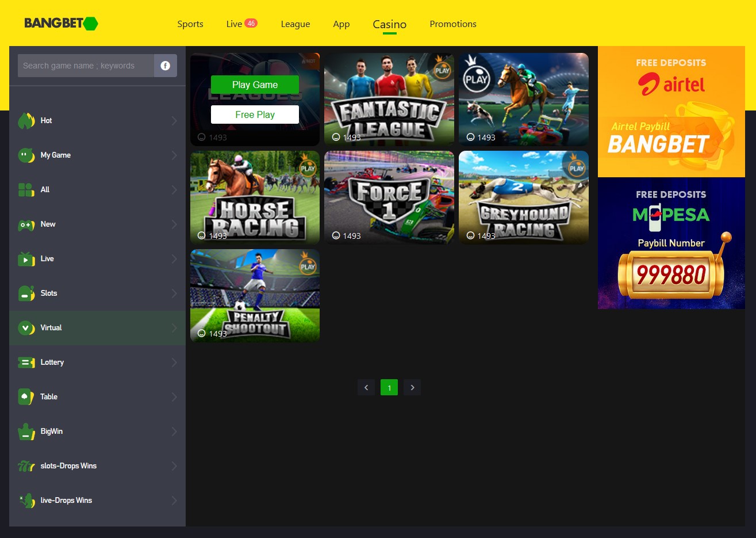Go to the previous results page

366,387
